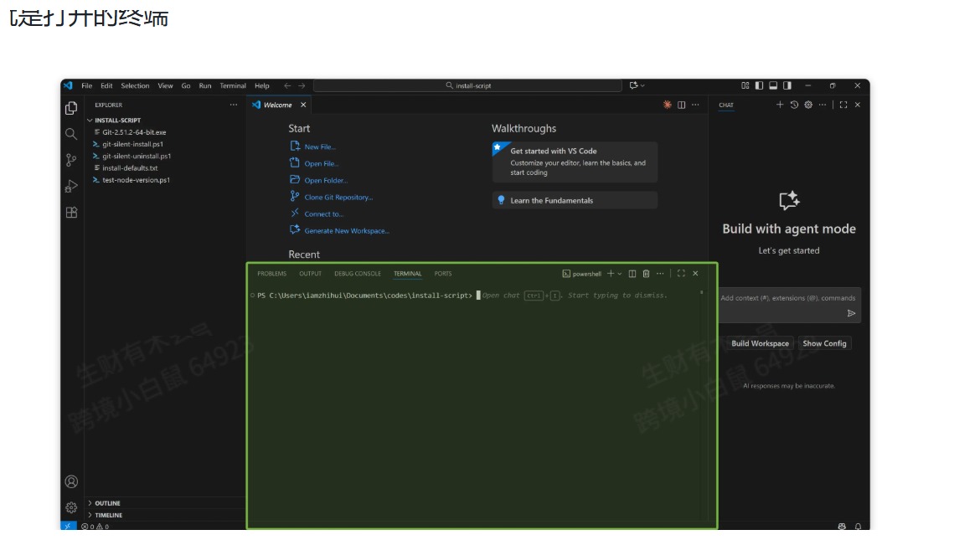Toggle primary side bar layout button

(x=760, y=85)
